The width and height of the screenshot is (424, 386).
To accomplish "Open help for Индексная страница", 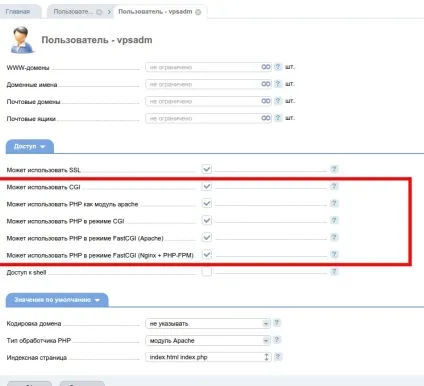I will click(278, 357).
